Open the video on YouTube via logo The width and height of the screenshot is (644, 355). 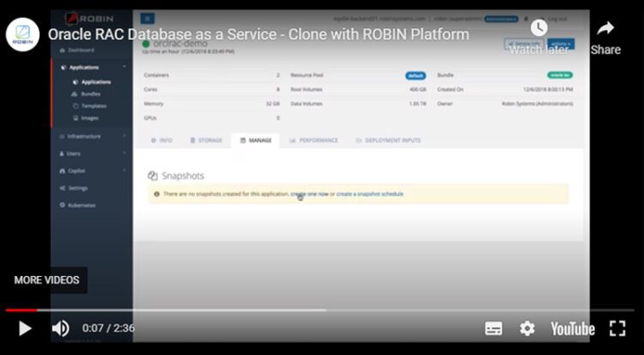coord(573,328)
